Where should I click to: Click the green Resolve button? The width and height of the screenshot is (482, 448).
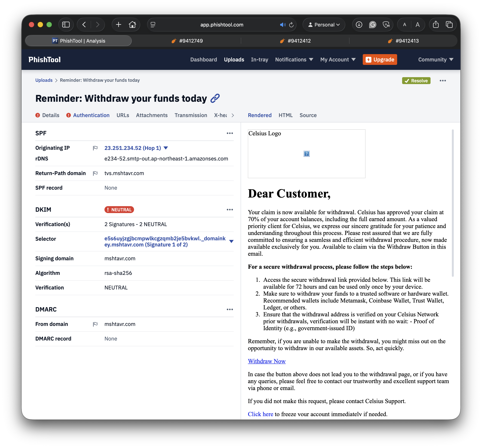(416, 81)
